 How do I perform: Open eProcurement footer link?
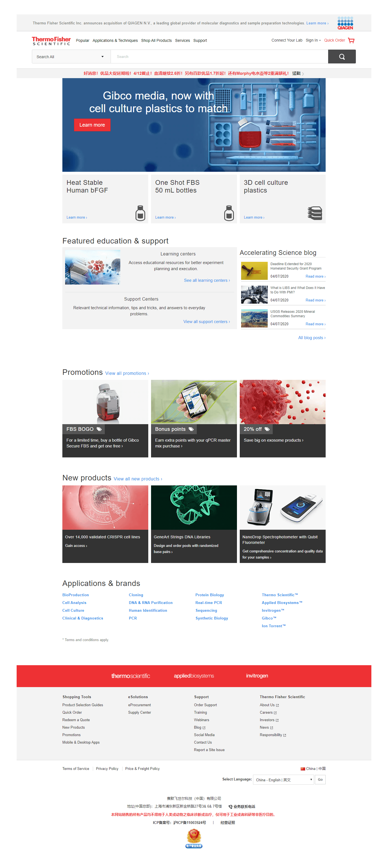[x=140, y=705]
